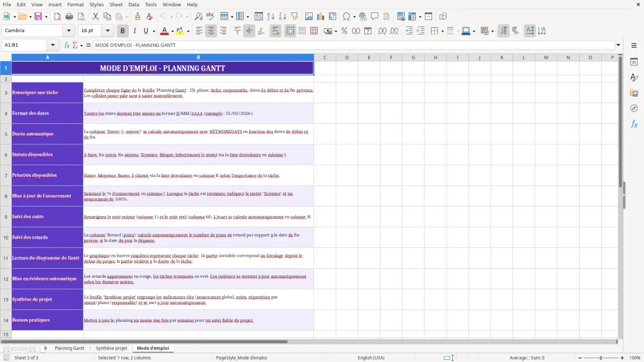Click the Export as PDF icon
This screenshot has width=644, height=362.
tap(57, 17)
